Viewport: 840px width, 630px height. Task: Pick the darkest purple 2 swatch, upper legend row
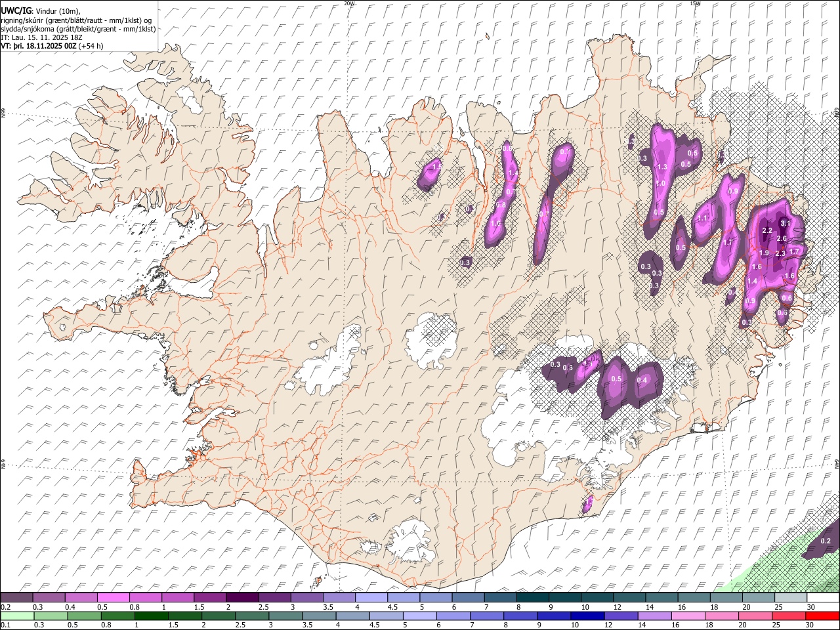point(242,598)
